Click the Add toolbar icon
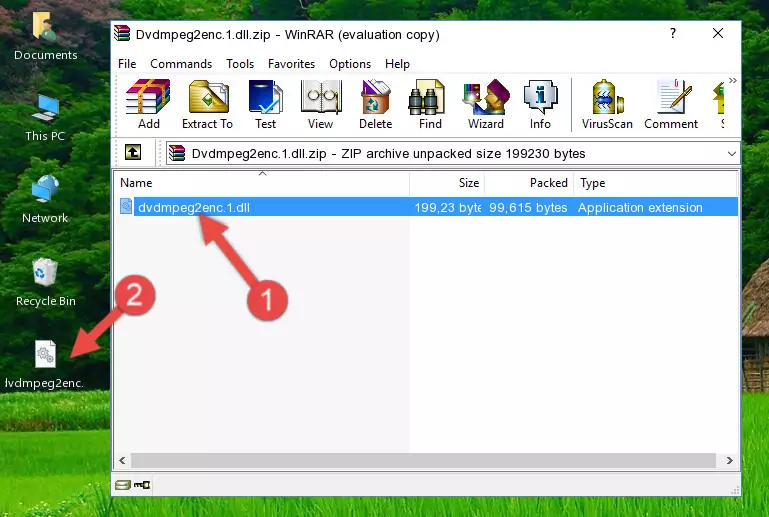This screenshot has width=769, height=517. (148, 104)
